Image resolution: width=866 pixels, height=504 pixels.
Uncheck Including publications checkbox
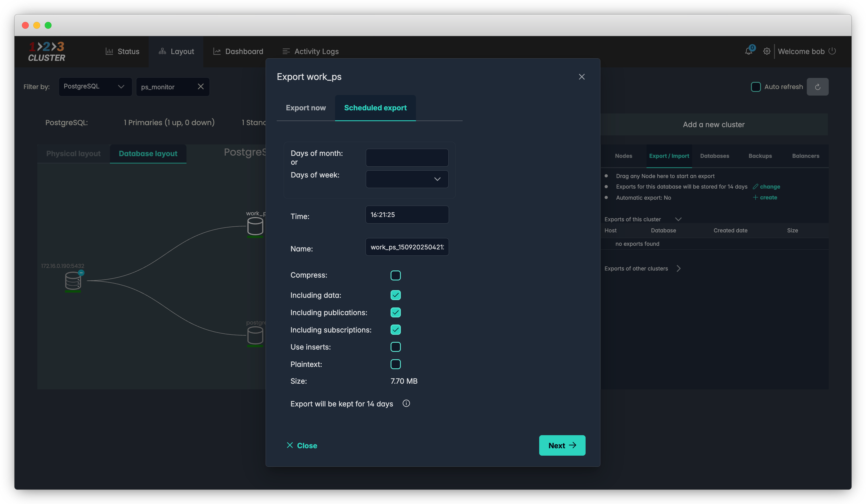[395, 312]
